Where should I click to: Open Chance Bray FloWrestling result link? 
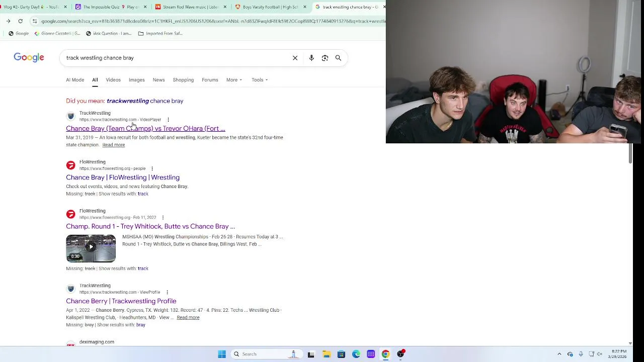tap(123, 177)
